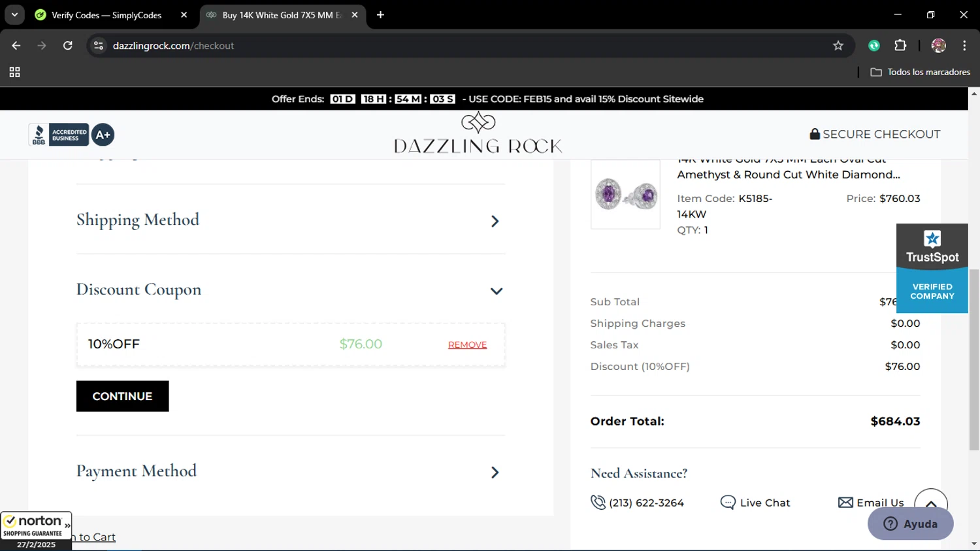This screenshot has height=551, width=980.
Task: Call (213) 622-3264 link
Action: coord(646,503)
